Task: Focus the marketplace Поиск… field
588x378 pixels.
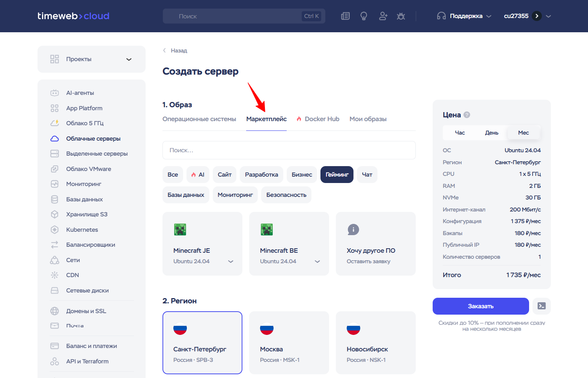Action: point(289,150)
